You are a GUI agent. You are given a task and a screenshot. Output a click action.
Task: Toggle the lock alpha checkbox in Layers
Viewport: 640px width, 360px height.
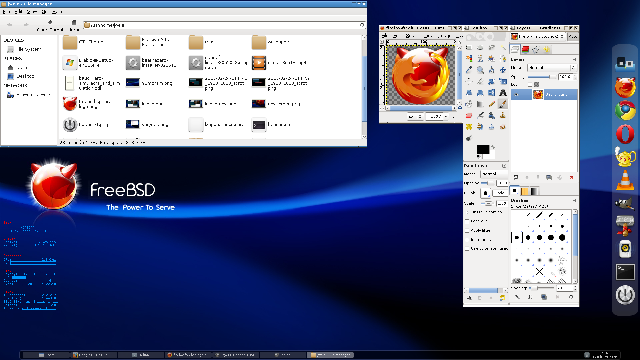pyautogui.click(x=530, y=84)
